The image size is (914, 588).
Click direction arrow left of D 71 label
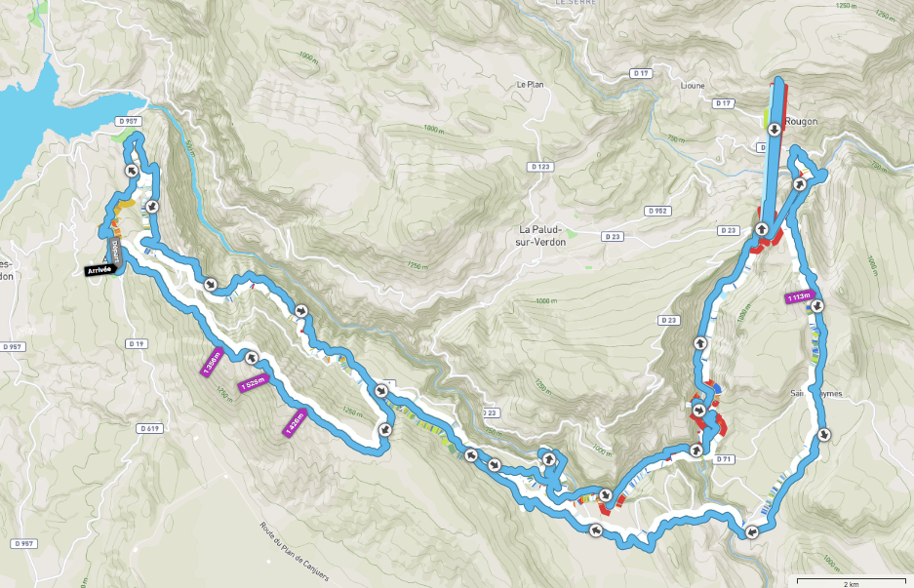[696, 450]
